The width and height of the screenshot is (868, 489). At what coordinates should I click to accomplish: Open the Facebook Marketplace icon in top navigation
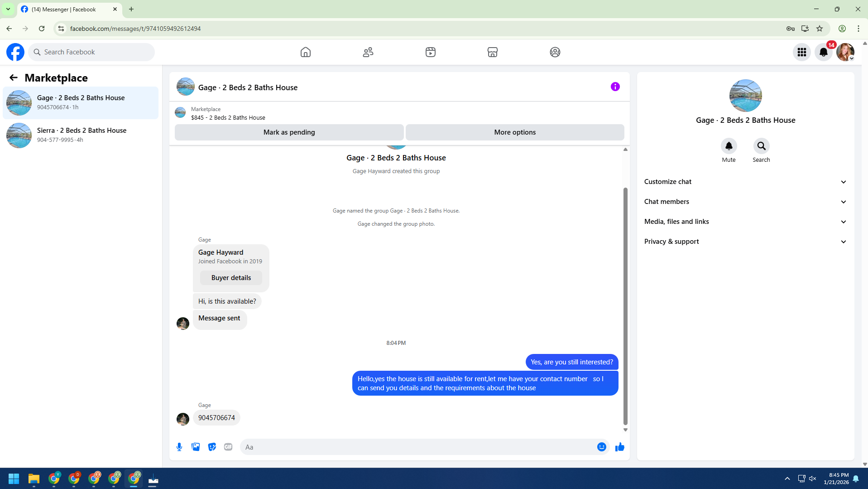(493, 52)
